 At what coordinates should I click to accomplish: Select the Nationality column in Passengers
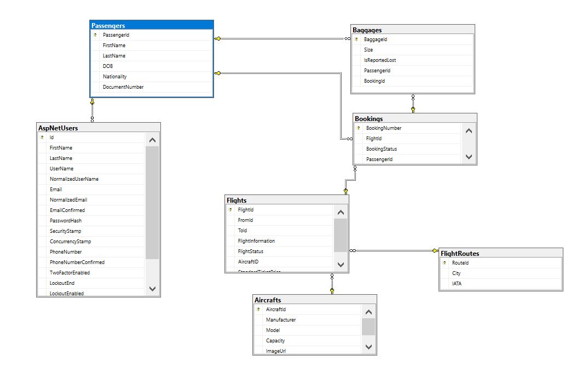152,77
